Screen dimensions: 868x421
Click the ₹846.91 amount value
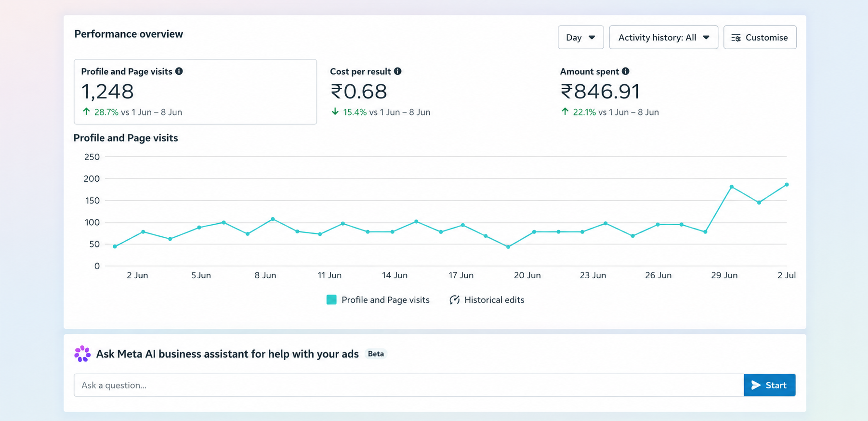600,92
